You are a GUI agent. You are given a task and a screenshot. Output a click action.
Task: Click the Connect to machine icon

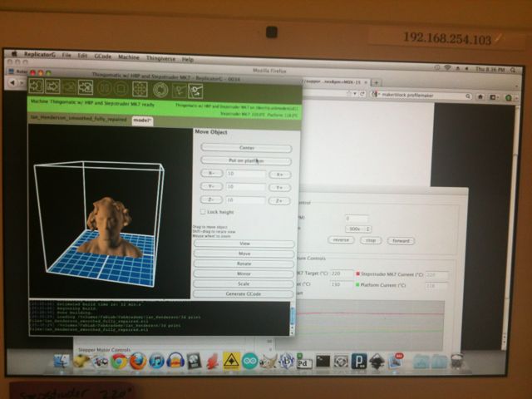pos(180,91)
